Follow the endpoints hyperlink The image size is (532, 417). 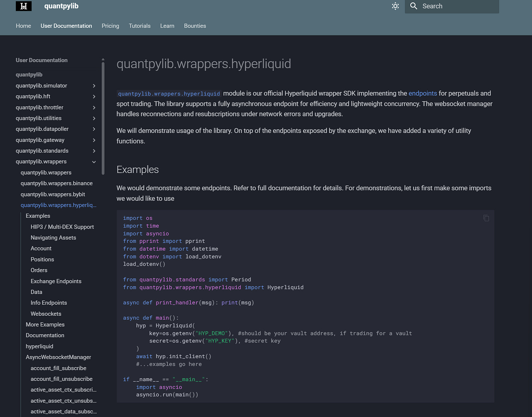click(x=422, y=93)
